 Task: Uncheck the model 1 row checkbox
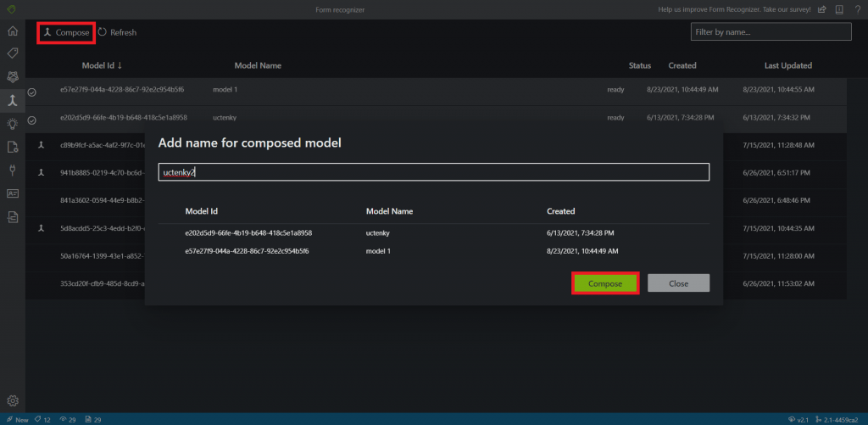point(32,91)
